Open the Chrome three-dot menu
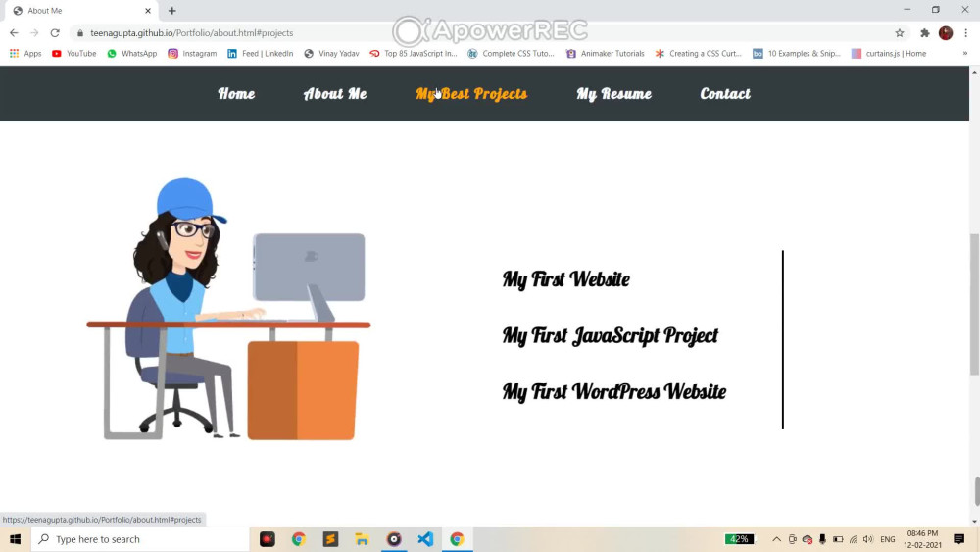Viewport: 980px width, 552px height. click(x=965, y=33)
